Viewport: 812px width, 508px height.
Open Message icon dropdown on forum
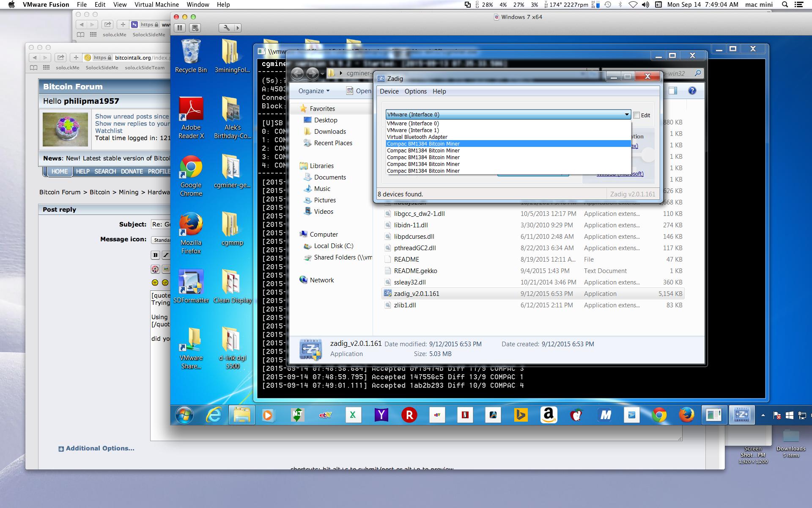point(161,240)
